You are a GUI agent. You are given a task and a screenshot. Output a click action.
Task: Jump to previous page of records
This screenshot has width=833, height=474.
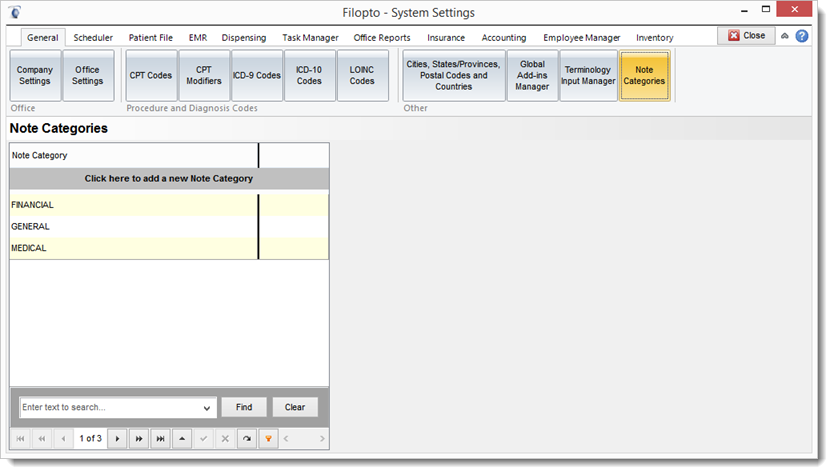(x=42, y=439)
